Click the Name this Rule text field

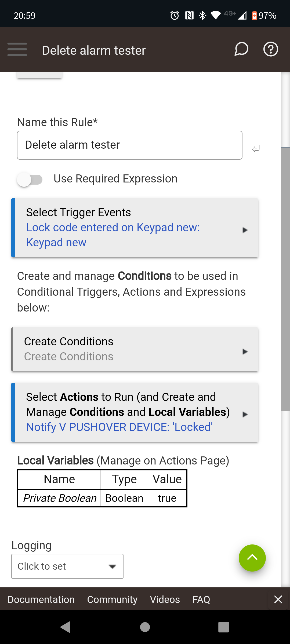(x=130, y=145)
